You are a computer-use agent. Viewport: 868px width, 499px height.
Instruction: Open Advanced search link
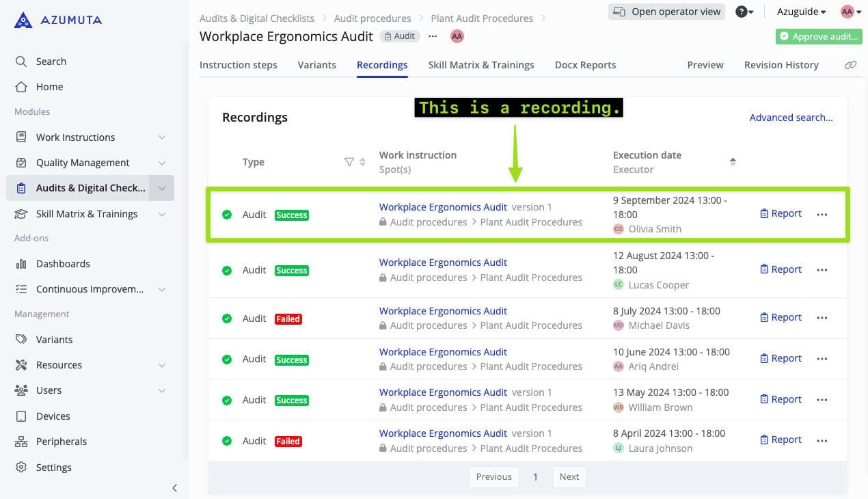(x=791, y=118)
